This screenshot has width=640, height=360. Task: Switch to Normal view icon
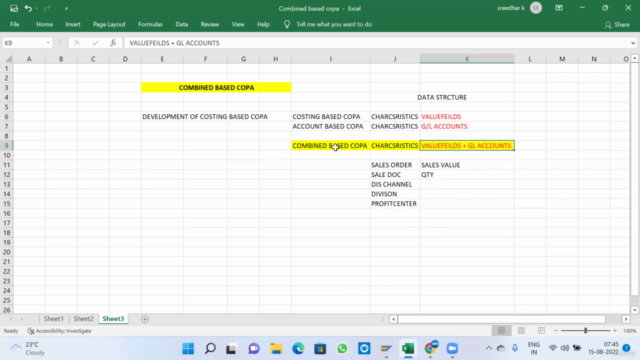501,331
